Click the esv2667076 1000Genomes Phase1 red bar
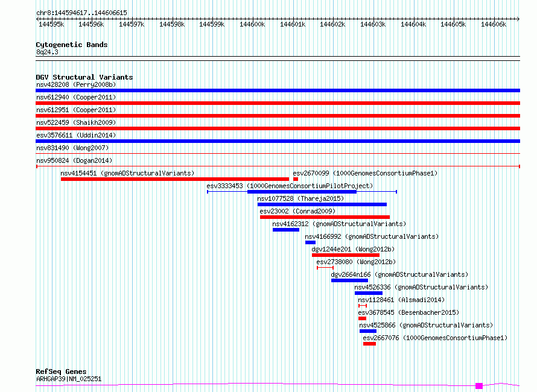 [369, 344]
